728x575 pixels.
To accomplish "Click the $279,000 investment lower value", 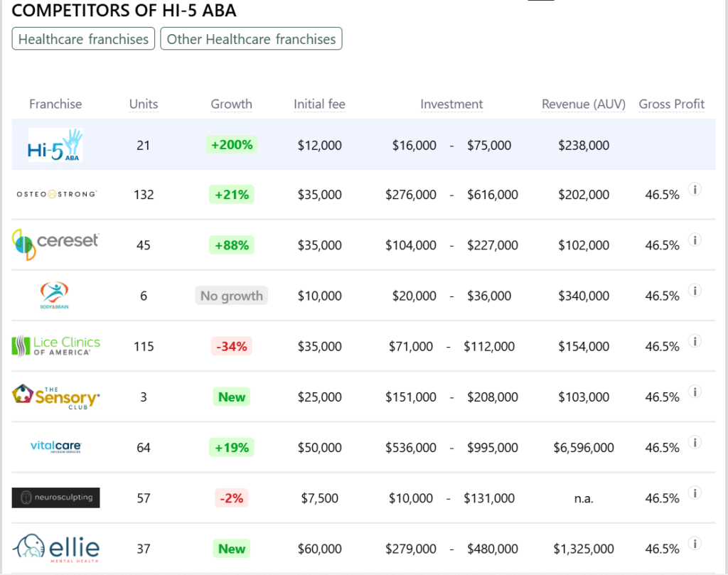I will pos(411,549).
